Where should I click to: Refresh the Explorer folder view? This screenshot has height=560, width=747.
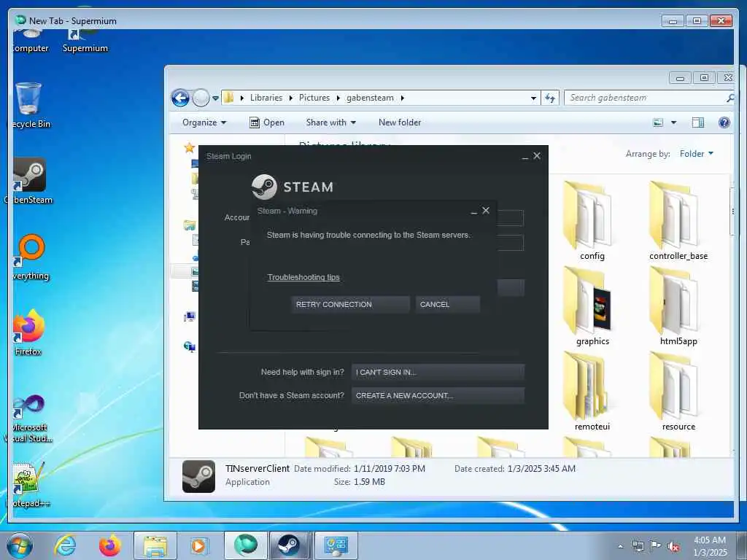[550, 98]
